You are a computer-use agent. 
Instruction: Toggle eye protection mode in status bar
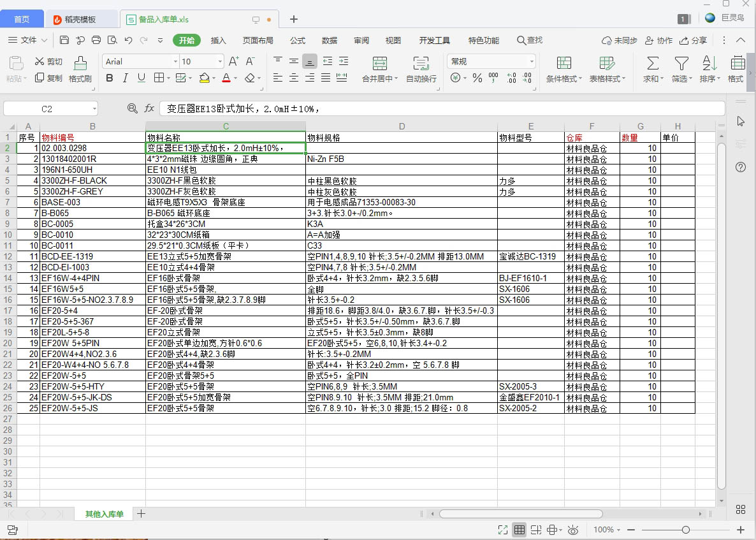pyautogui.click(x=572, y=530)
